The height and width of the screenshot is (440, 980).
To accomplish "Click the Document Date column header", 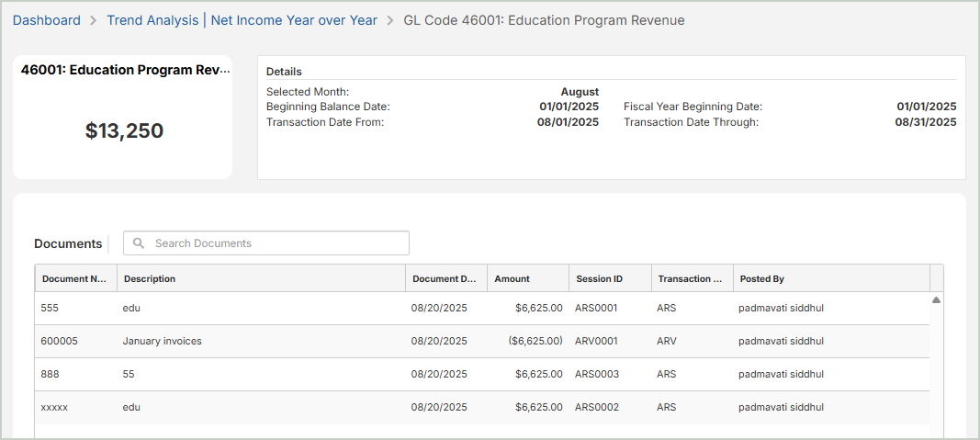I will tap(445, 279).
